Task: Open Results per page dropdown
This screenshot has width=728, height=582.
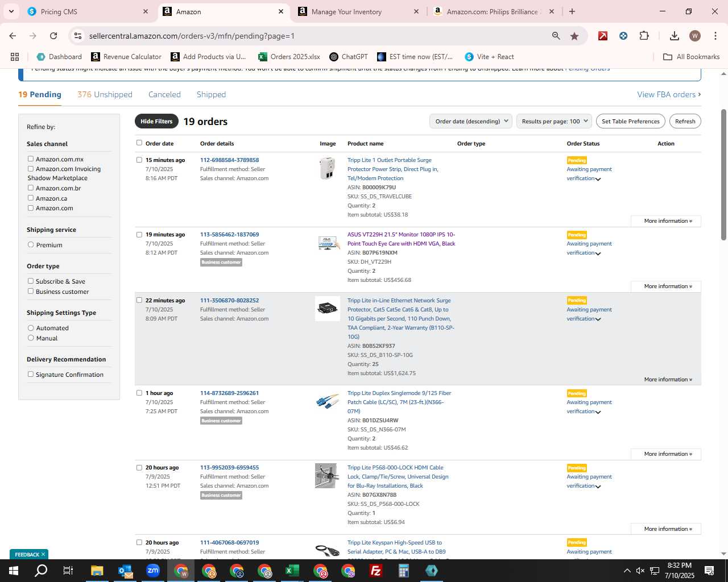Action: tap(554, 121)
